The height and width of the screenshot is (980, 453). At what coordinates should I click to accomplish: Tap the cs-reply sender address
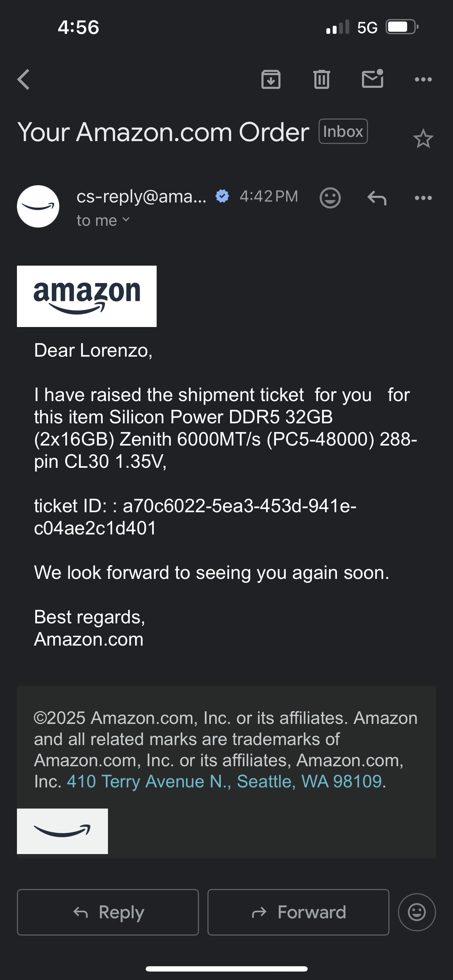pos(141,197)
